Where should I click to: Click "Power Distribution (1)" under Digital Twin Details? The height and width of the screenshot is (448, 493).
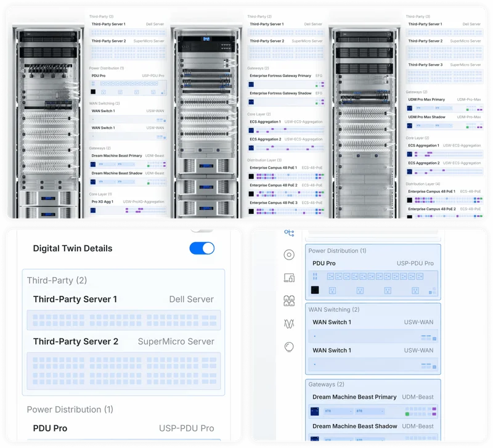pos(70,409)
